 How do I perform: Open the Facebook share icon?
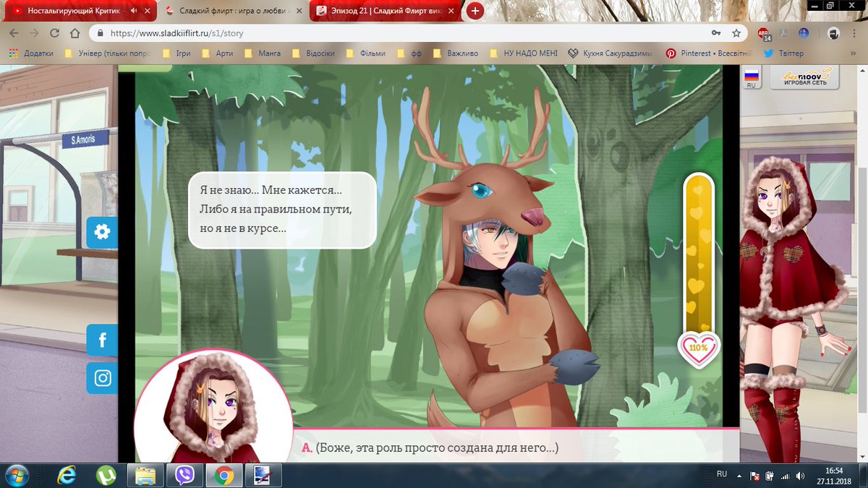click(x=102, y=340)
